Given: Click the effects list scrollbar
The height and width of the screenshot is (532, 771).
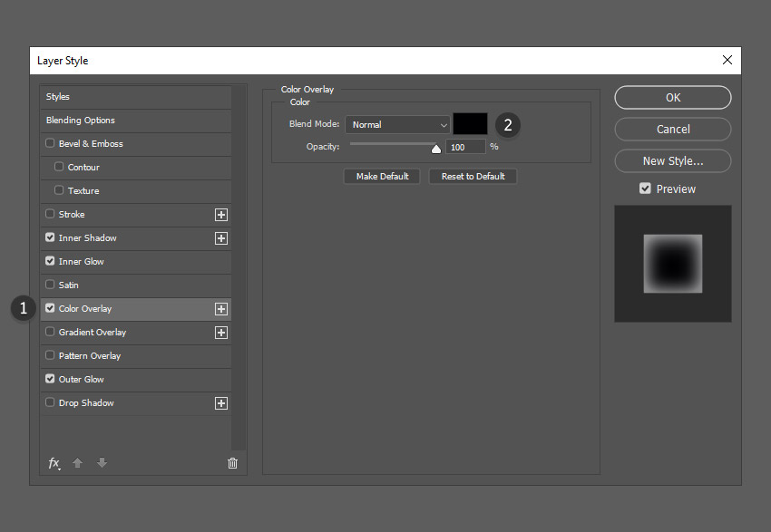Looking at the screenshot, I should pos(239,267).
